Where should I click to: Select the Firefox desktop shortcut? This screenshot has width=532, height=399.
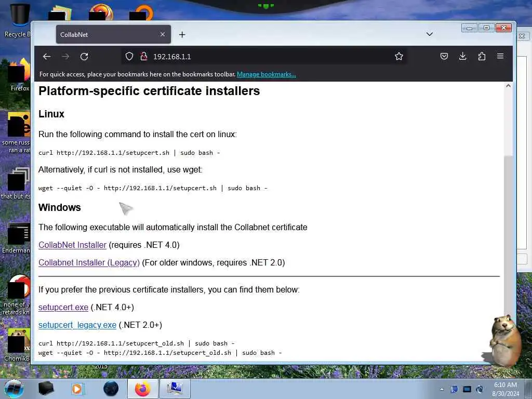pyautogui.click(x=19, y=75)
